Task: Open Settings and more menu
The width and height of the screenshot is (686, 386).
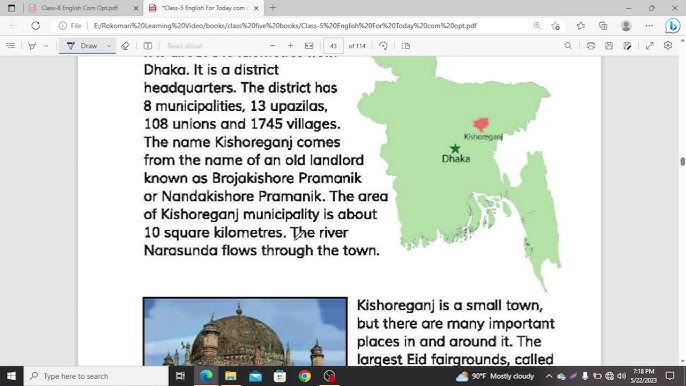Action: coord(649,26)
